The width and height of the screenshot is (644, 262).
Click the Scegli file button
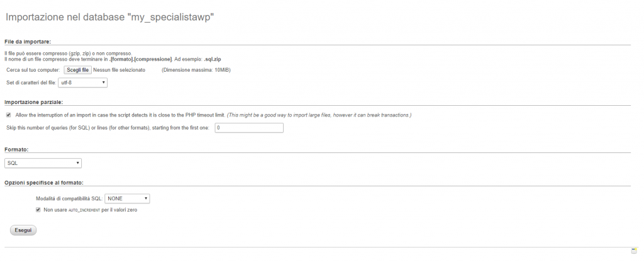point(78,70)
